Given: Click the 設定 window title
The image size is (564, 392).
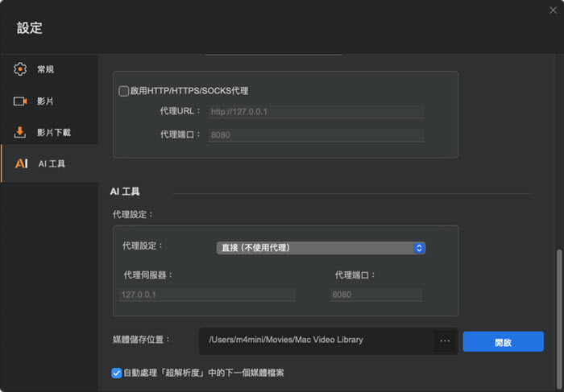Looking at the screenshot, I should pos(30,27).
